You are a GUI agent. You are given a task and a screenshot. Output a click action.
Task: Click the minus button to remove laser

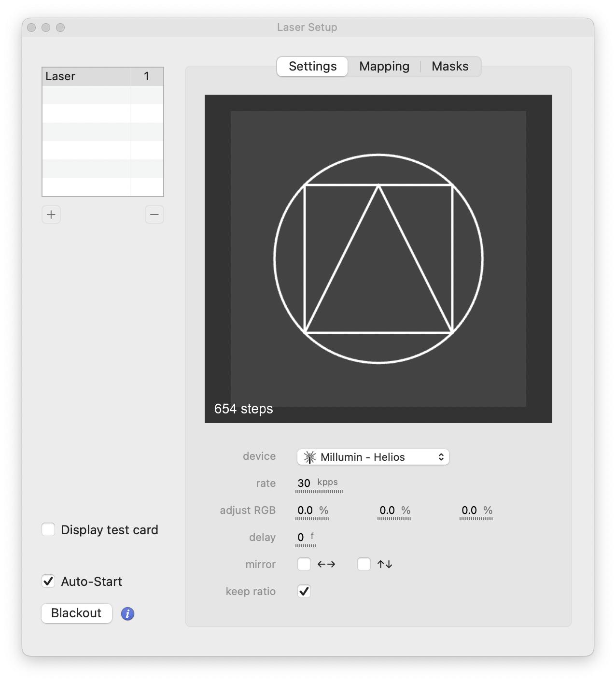154,214
